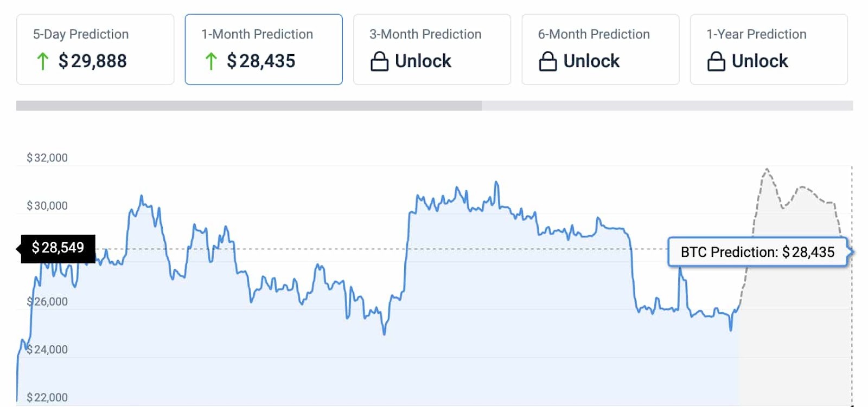Choose the 6-Month Prediction tab title

(x=593, y=34)
